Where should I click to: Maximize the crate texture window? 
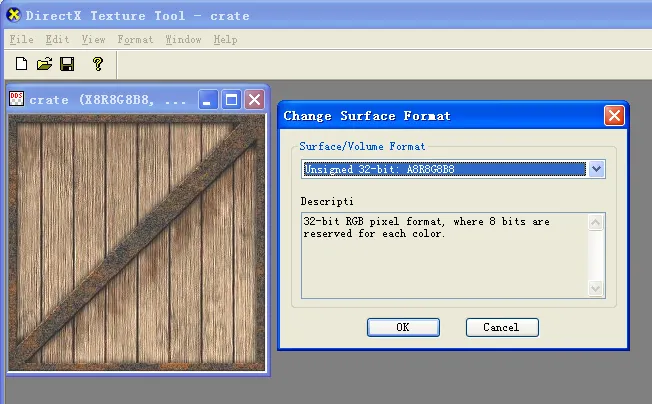coord(231,100)
